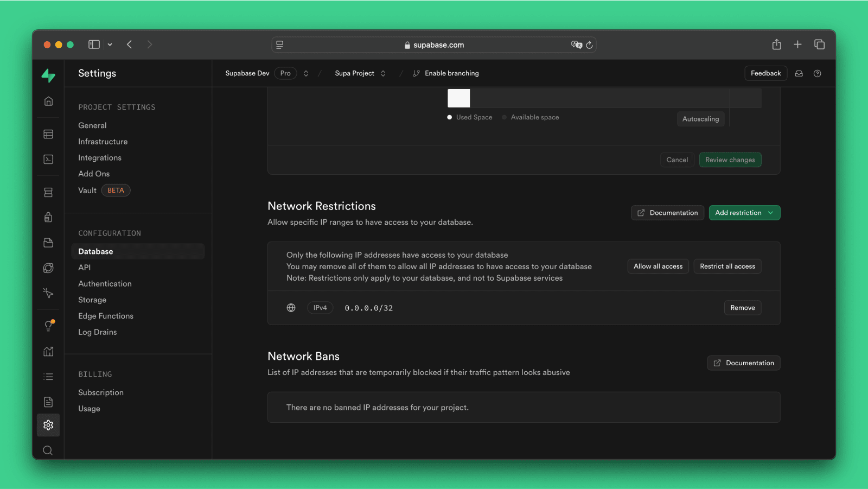Open API configuration
The image size is (868, 489).
[84, 268]
